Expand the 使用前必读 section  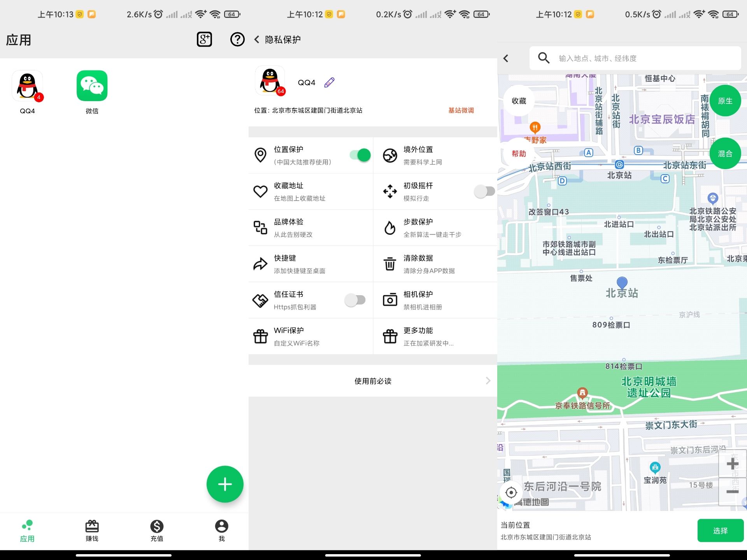(372, 381)
